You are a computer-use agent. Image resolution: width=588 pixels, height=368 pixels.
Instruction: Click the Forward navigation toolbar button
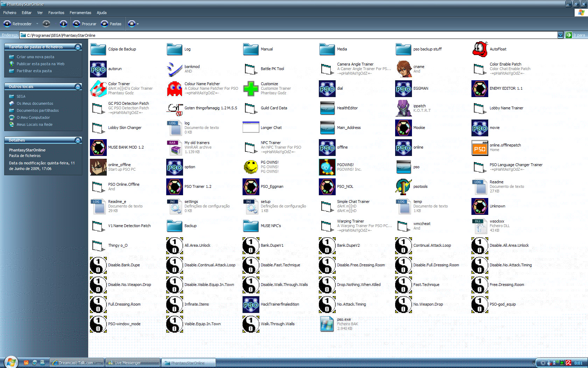[46, 24]
